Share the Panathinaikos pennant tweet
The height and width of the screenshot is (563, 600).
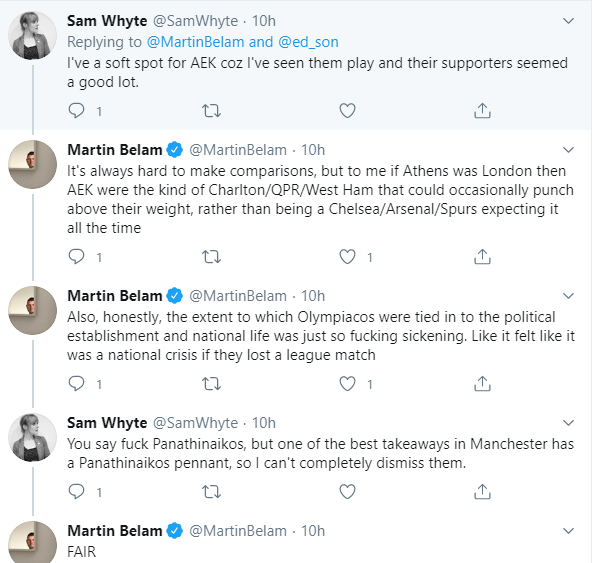pyautogui.click(x=481, y=491)
